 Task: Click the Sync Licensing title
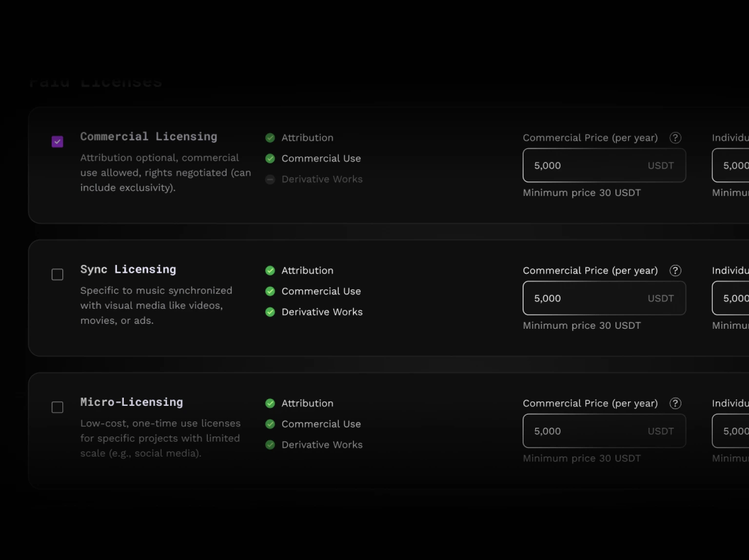click(128, 269)
